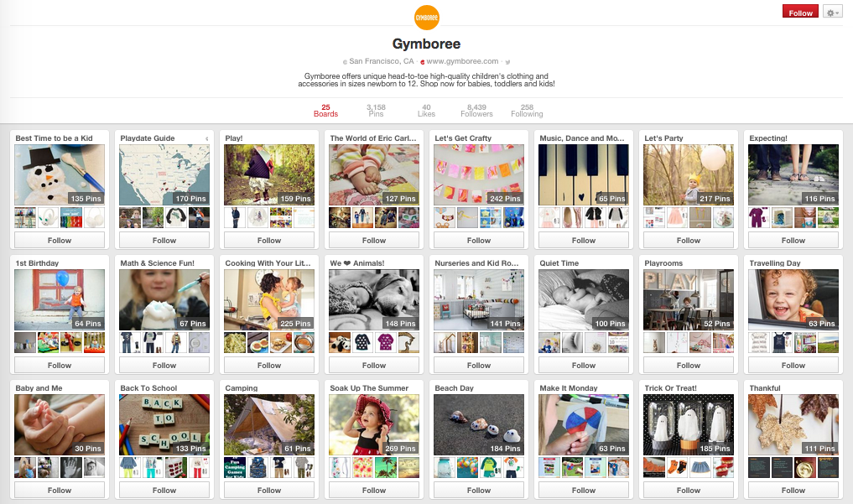Open the Best Time to be a Kid snowman cover
This screenshot has height=504, width=853.
coord(60,174)
